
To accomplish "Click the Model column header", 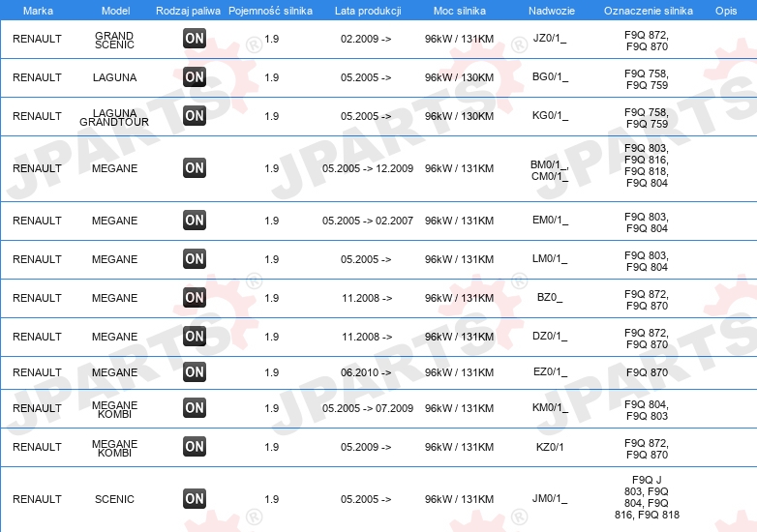I will click(x=115, y=11).
